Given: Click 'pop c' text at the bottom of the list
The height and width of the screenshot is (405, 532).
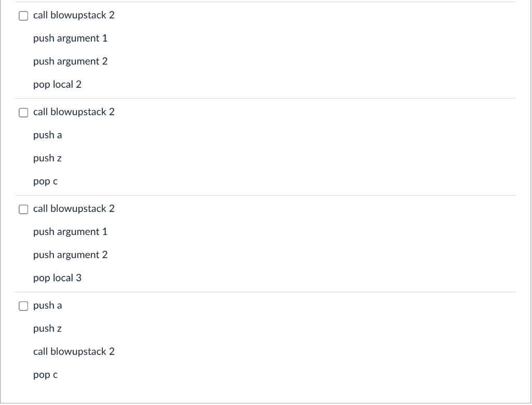Looking at the screenshot, I should (x=46, y=375).
